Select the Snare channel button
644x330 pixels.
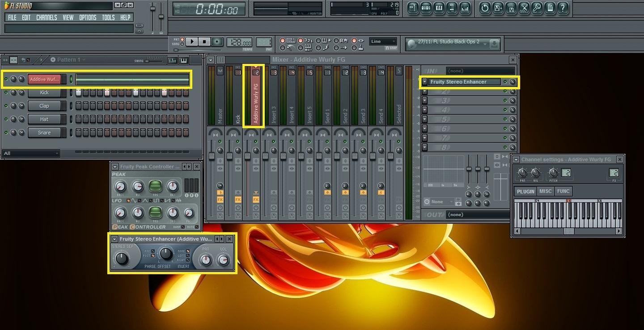click(x=44, y=133)
